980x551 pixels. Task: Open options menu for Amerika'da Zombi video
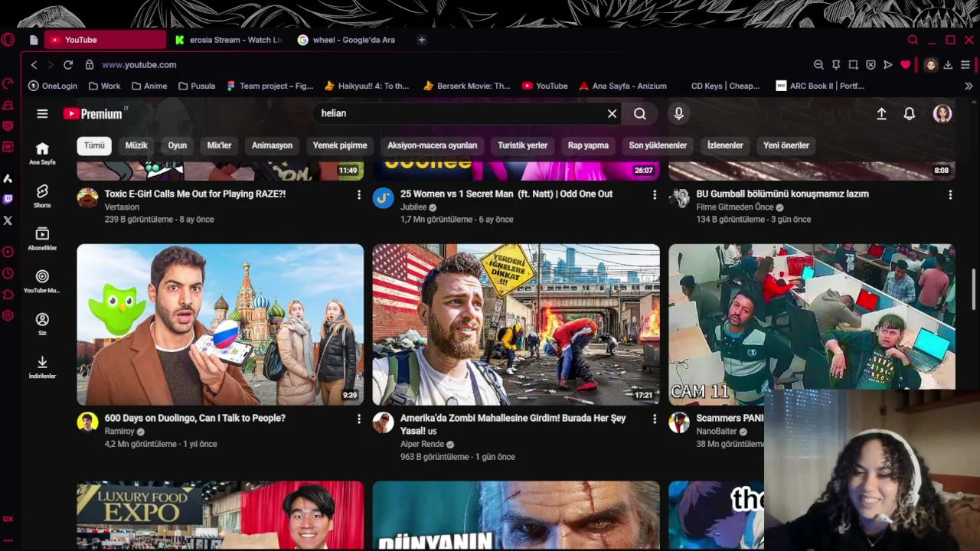(x=654, y=419)
